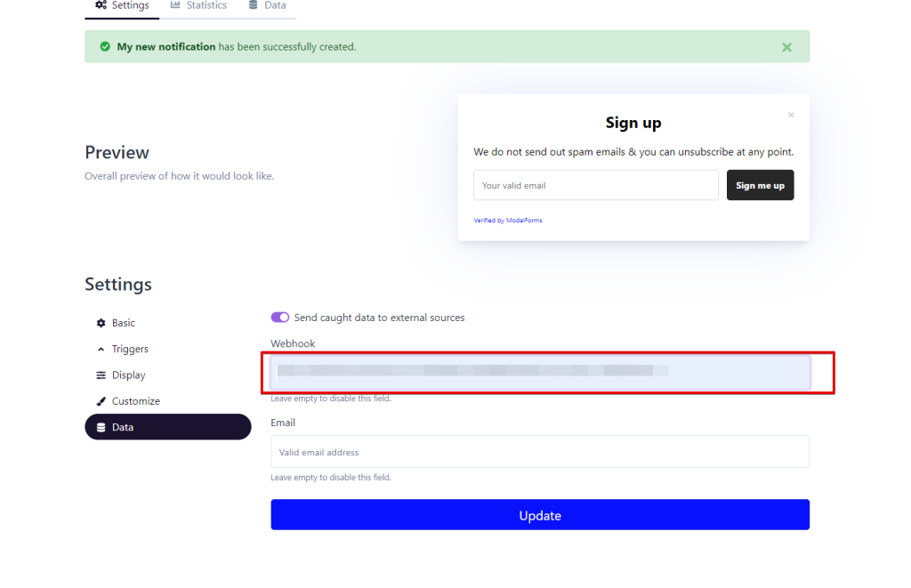Click the sliders icon beside Display
This screenshot has width=911, height=588.
101,375
